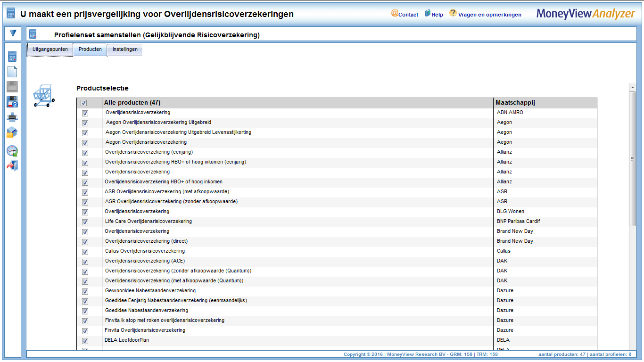Click BLG Wonen company cell
The height and width of the screenshot is (362, 644).
[511, 211]
